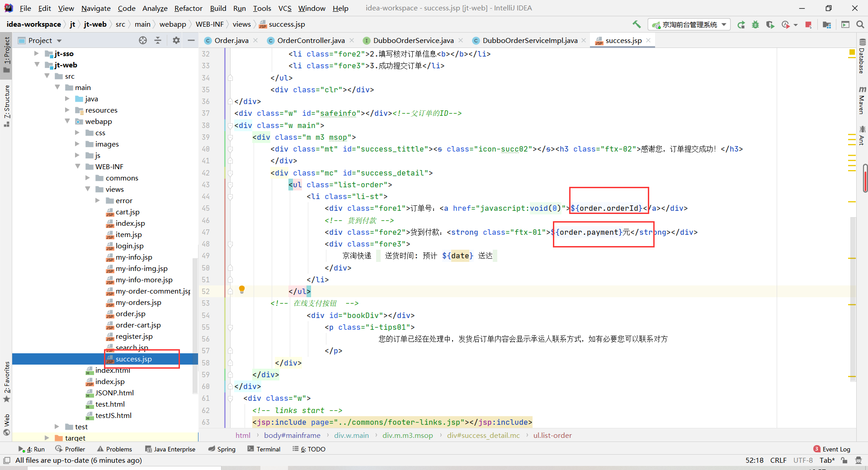
Task: Open the Problems tool window
Action: click(115, 449)
